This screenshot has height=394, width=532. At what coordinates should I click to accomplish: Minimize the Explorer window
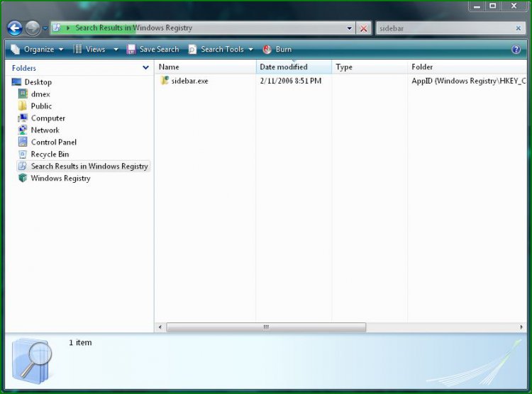tap(477, 6)
